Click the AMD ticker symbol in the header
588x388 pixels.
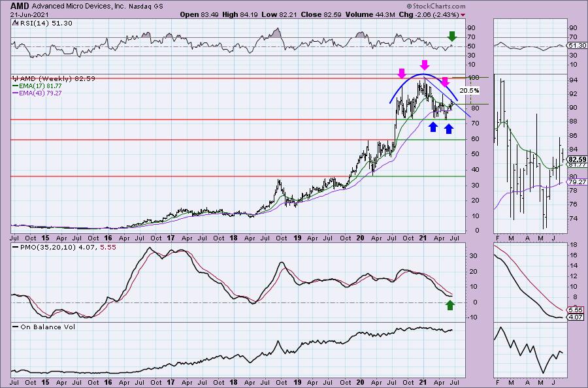[x=20, y=6]
